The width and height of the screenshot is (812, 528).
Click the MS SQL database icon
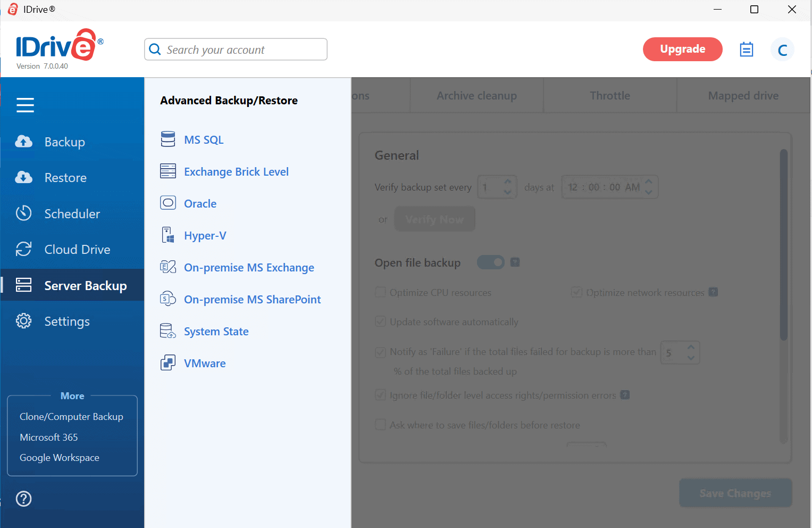click(168, 139)
